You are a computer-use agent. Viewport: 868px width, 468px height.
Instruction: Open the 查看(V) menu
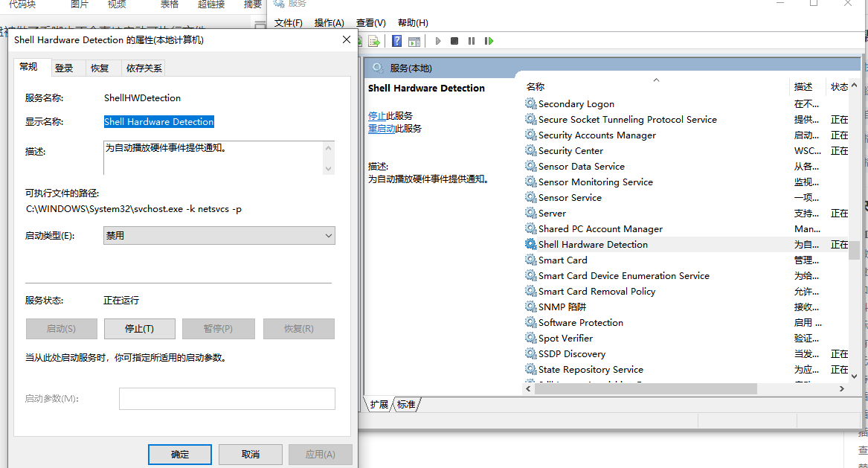tap(370, 22)
